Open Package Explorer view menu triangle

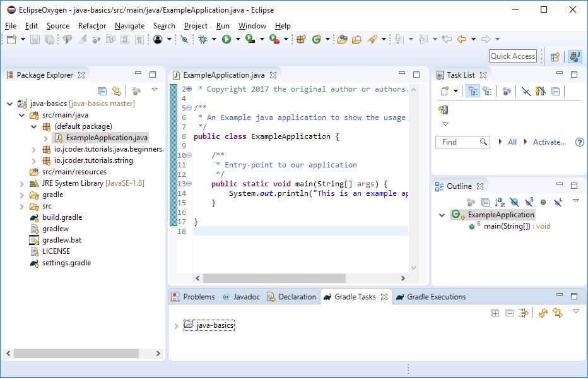click(x=154, y=90)
